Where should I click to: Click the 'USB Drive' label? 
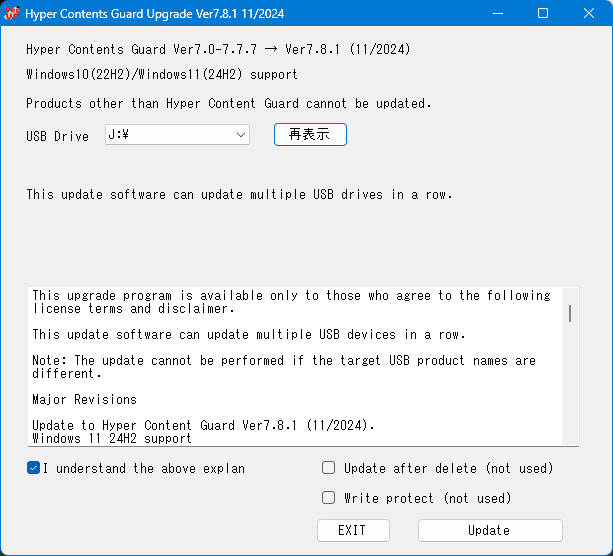tap(57, 136)
